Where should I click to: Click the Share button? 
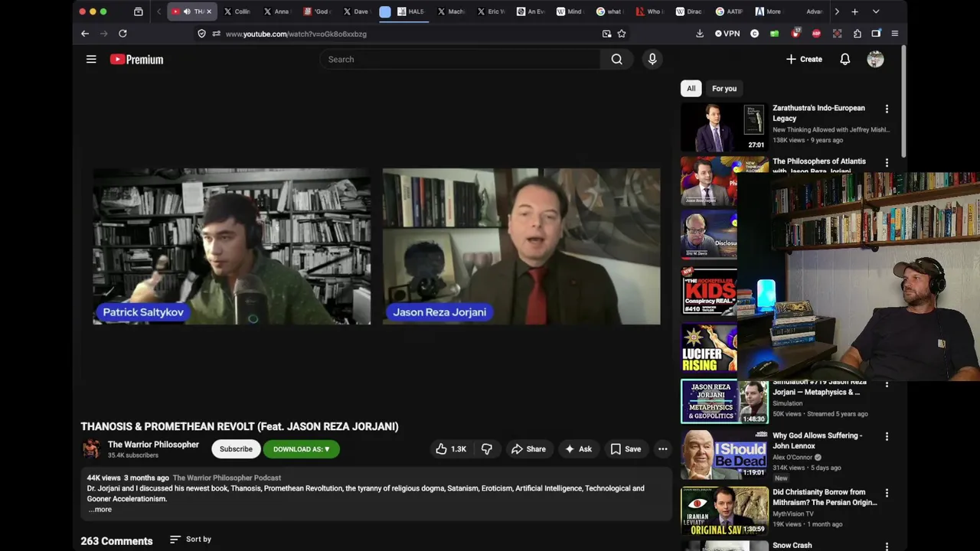point(528,449)
